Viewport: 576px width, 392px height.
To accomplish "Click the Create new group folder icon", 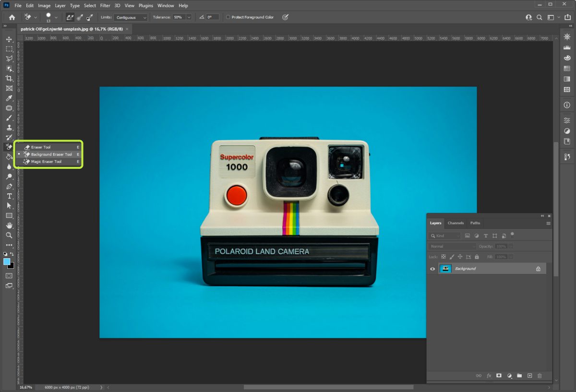I will click(519, 376).
